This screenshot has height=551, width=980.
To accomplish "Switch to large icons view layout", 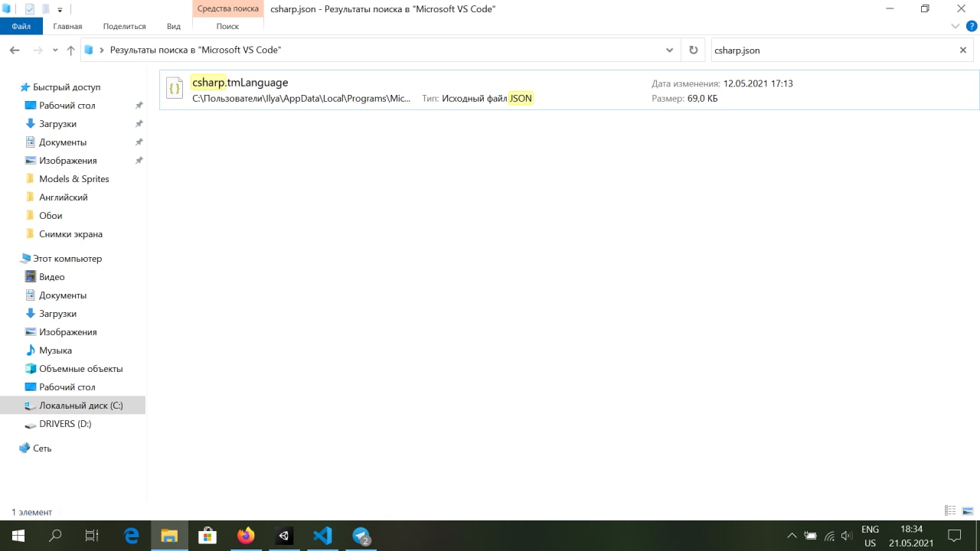I will (x=968, y=511).
